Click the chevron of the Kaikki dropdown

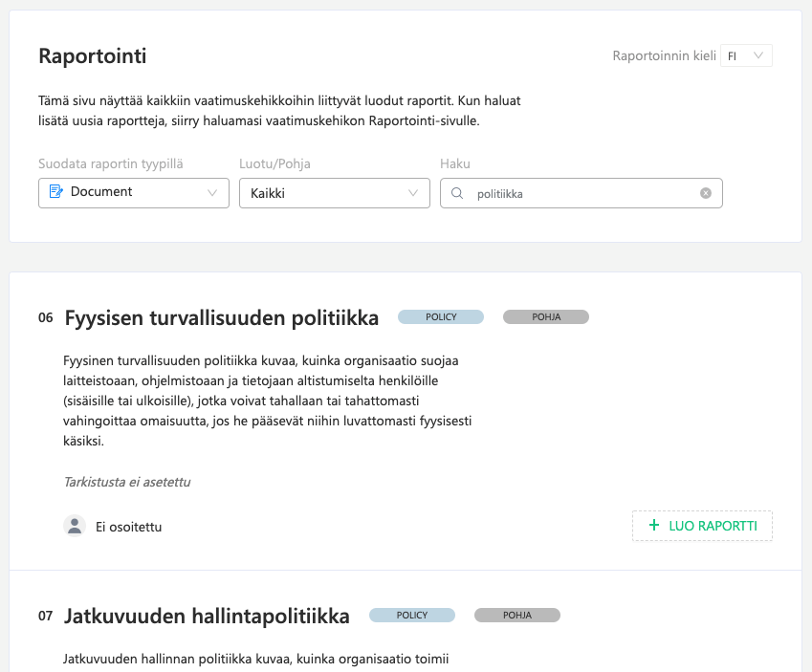pyautogui.click(x=413, y=193)
